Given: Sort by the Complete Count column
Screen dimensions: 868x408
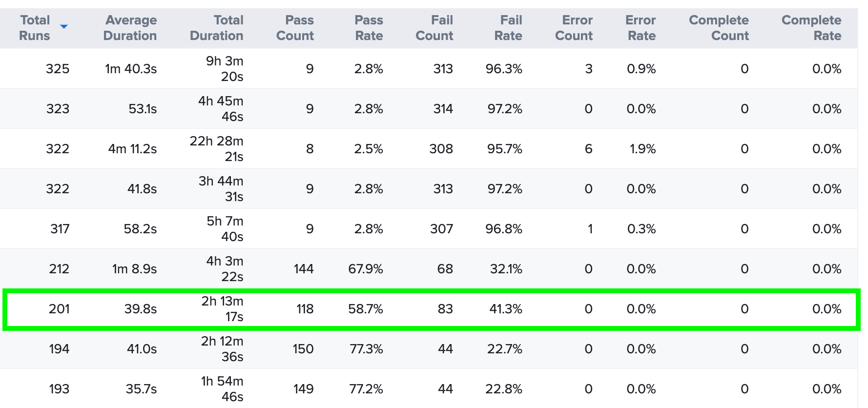Looking at the screenshot, I should (x=719, y=28).
